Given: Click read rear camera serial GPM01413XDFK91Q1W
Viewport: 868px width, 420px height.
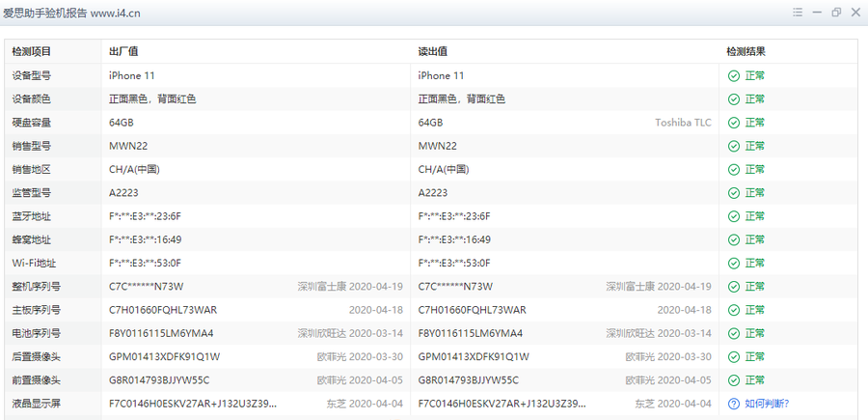Looking at the screenshot, I should click(x=474, y=357).
